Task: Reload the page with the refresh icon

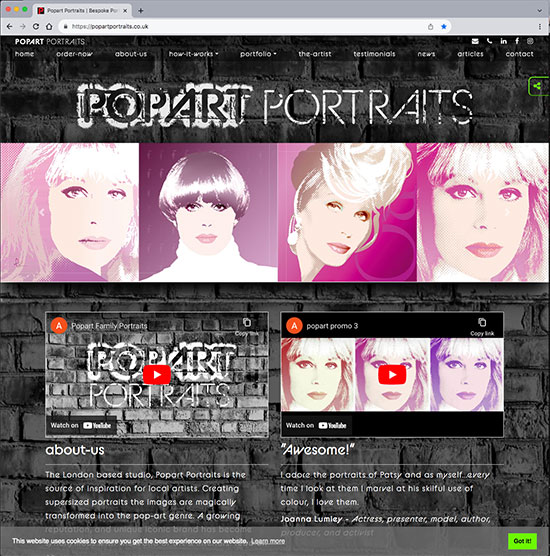Action: 36,27
